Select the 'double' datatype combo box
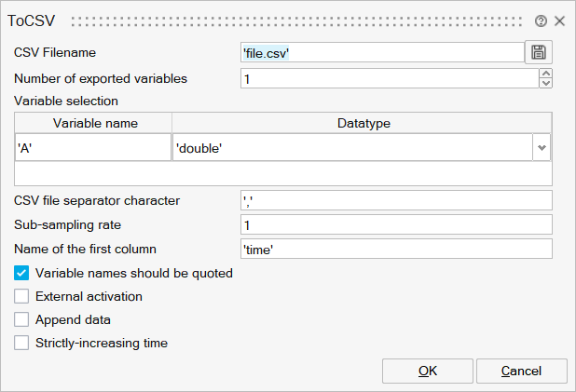576x392 pixels. 352,147
